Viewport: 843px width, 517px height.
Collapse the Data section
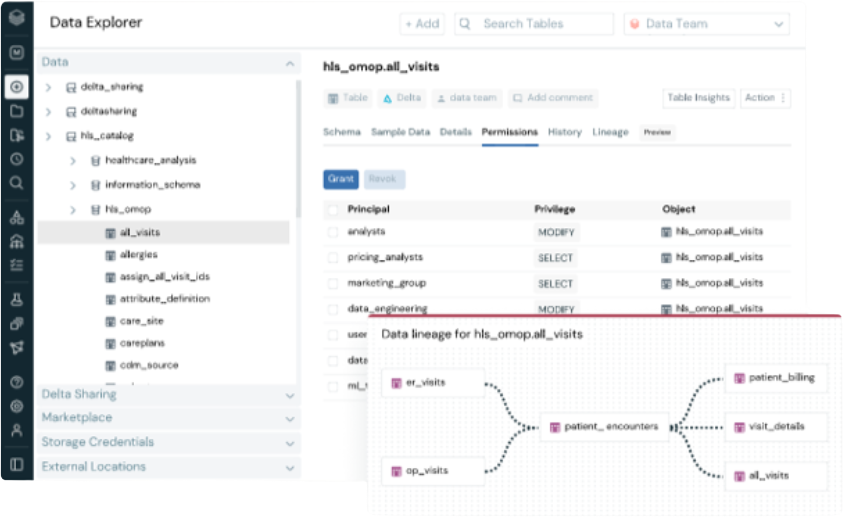(x=290, y=63)
